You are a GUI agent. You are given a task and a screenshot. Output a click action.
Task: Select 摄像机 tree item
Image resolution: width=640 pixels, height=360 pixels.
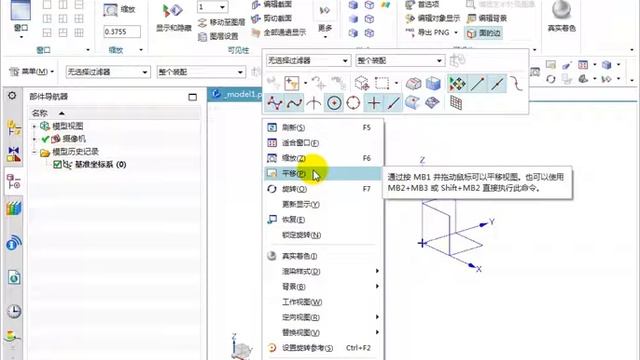click(73, 139)
